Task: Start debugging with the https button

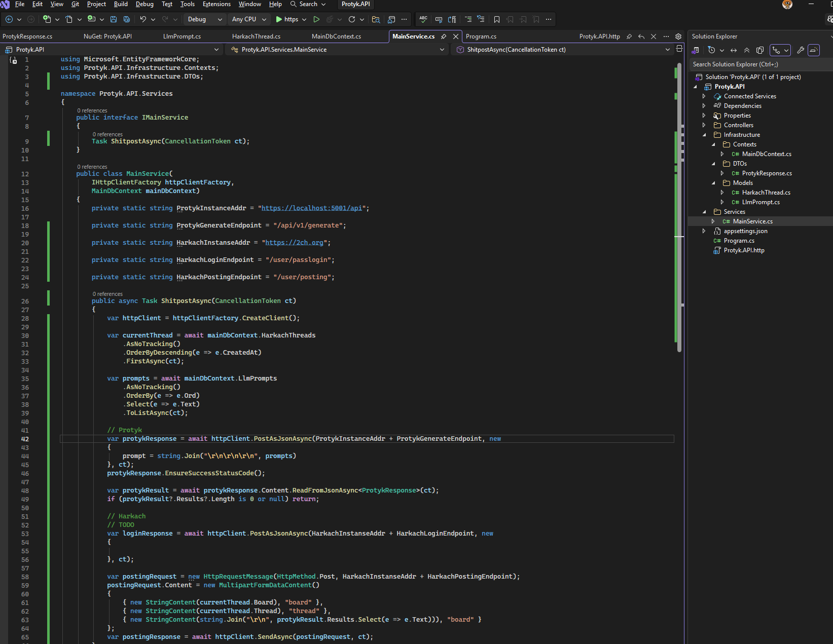Action: (287, 19)
